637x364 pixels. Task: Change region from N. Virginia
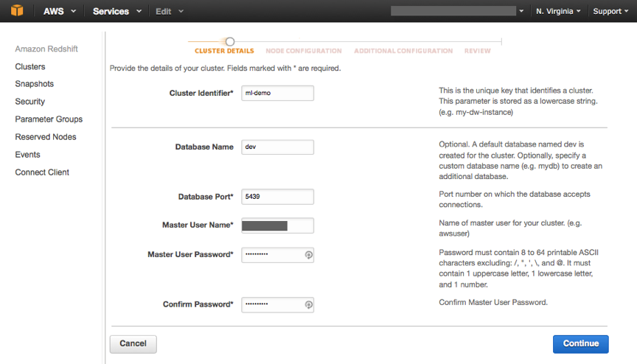[558, 11]
